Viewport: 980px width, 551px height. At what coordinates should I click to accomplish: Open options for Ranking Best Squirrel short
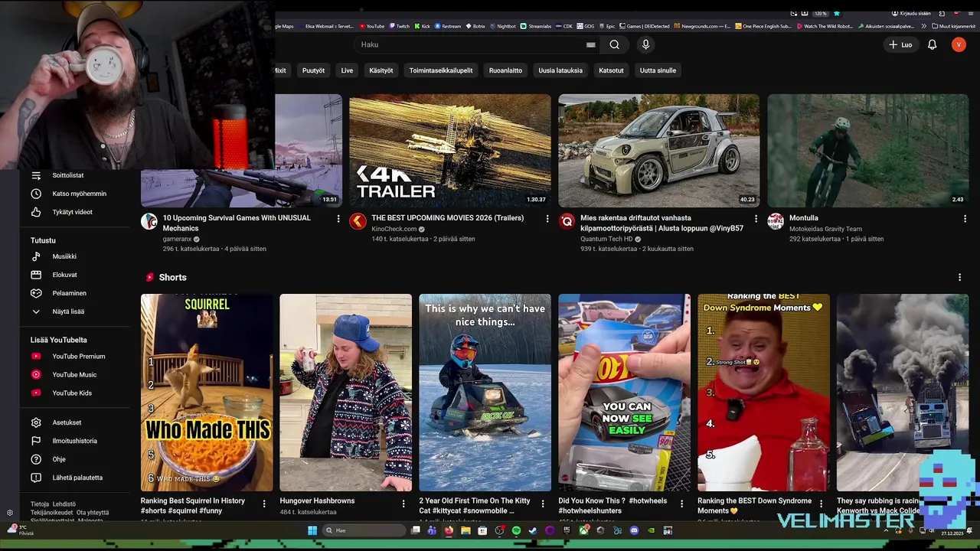click(x=264, y=504)
